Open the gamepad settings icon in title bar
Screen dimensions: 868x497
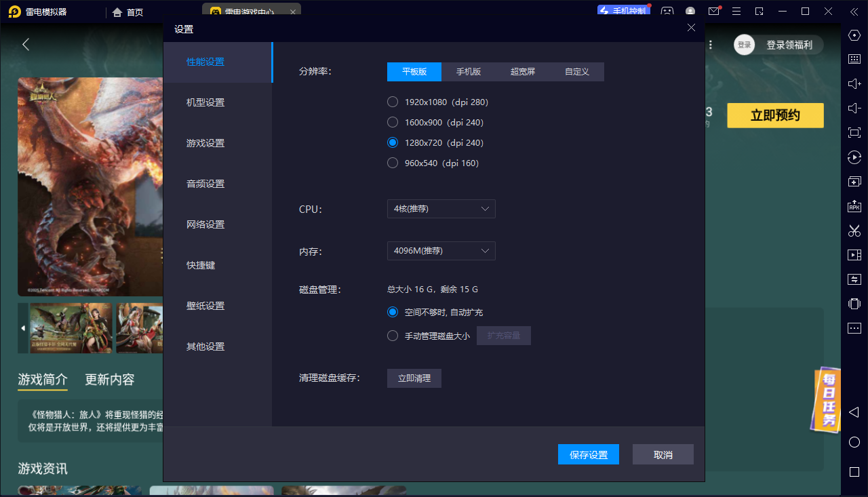click(x=668, y=12)
